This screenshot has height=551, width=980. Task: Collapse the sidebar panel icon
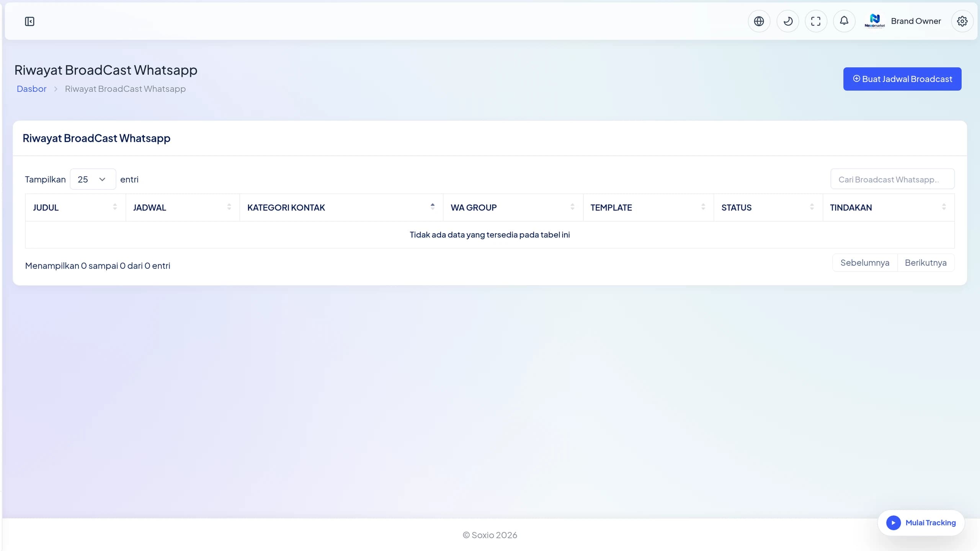[x=29, y=21]
